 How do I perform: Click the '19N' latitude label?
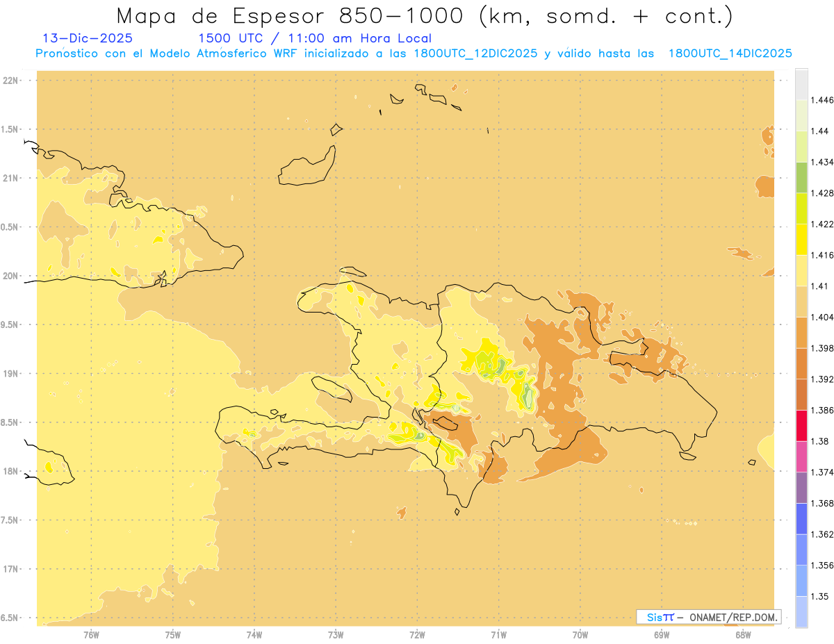coord(10,374)
